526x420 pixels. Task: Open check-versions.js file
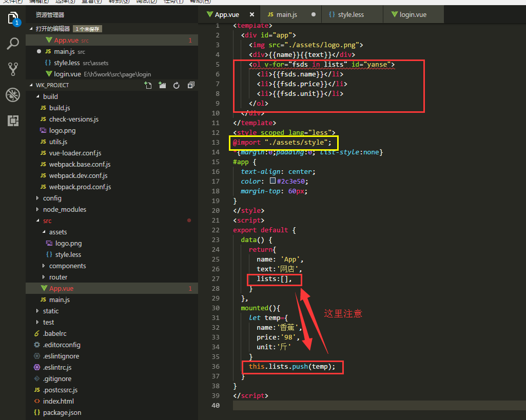coord(112,119)
